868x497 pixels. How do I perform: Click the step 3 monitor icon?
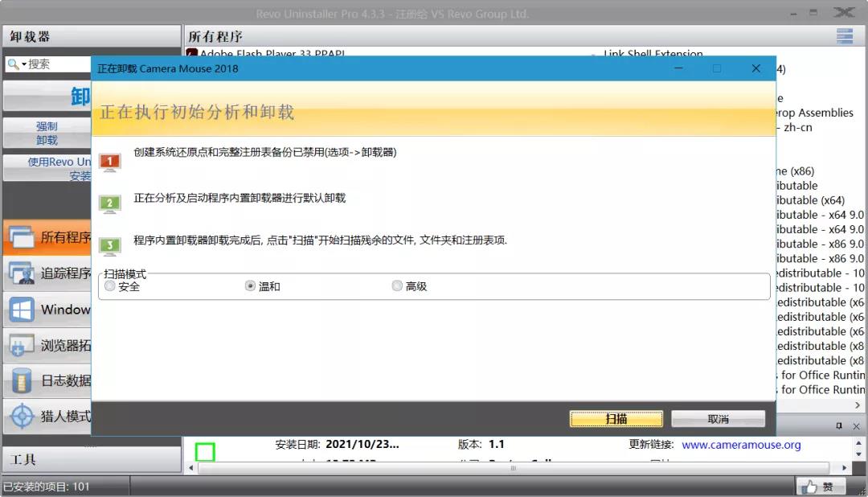[x=109, y=246]
